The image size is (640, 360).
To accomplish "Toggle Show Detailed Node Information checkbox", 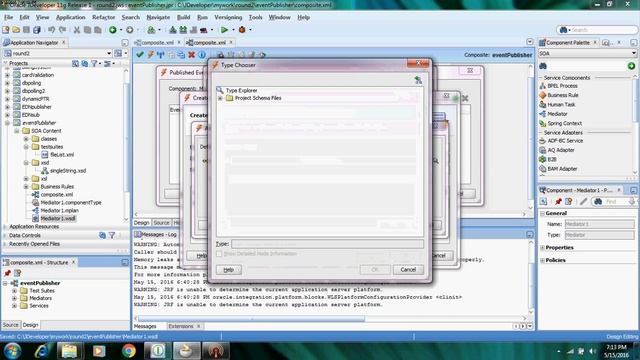I will coord(219,254).
